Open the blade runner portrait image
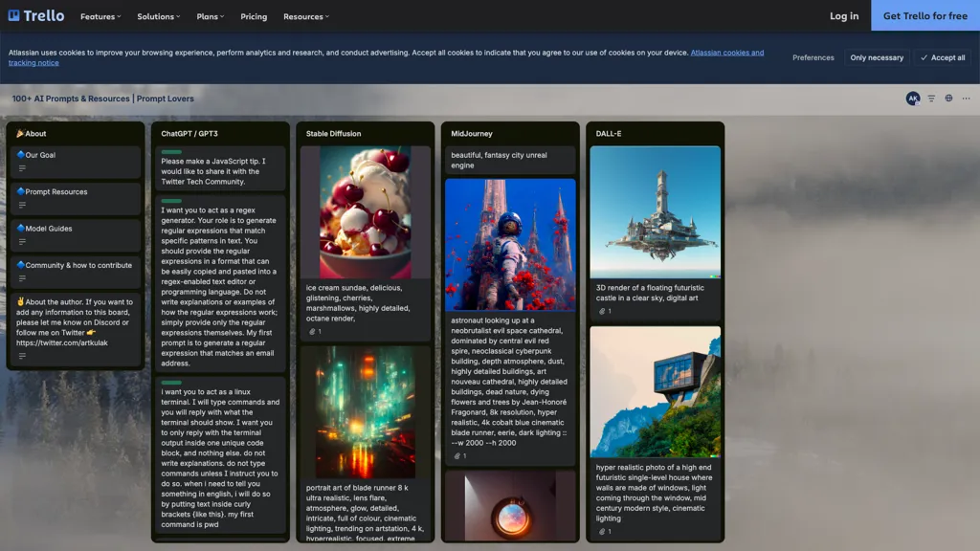 (x=365, y=412)
